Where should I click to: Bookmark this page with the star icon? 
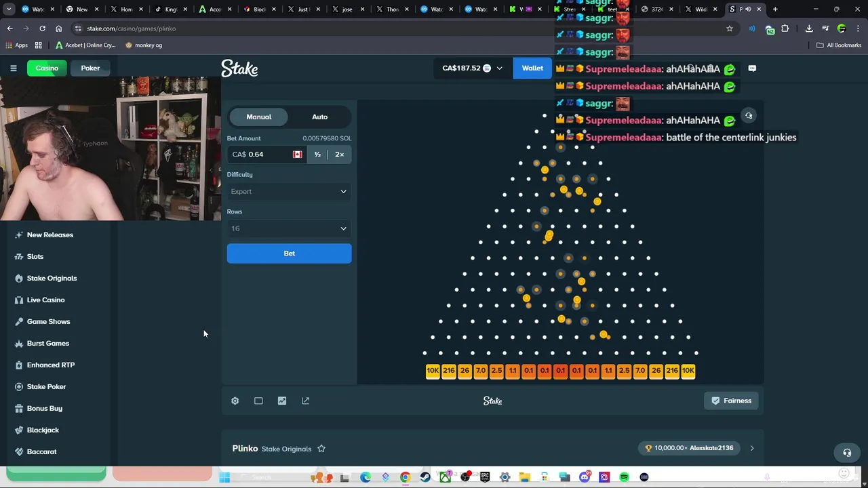[730, 28]
